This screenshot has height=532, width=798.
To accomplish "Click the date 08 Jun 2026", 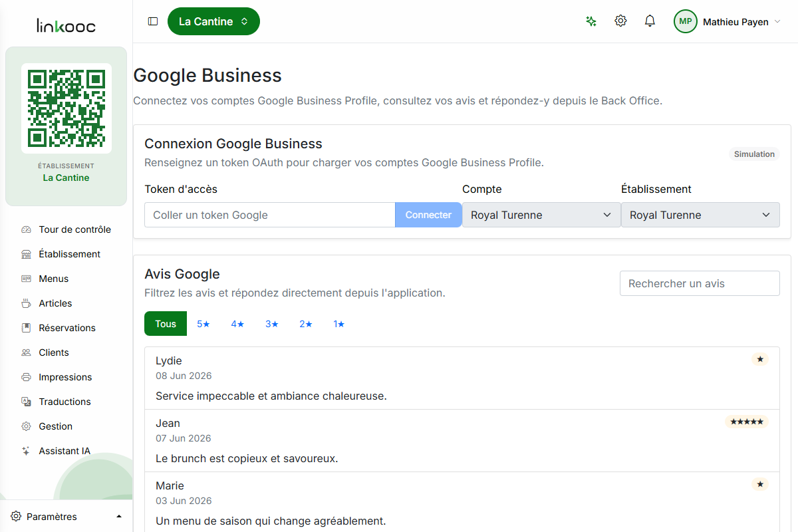I will point(184,376).
